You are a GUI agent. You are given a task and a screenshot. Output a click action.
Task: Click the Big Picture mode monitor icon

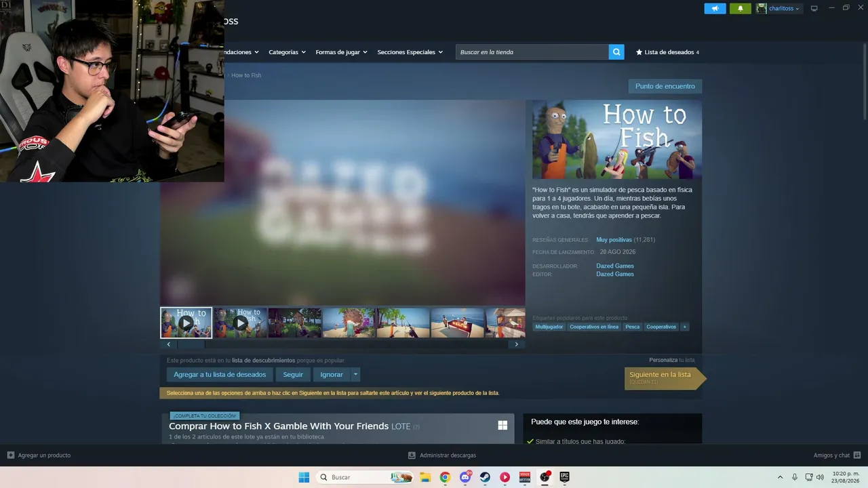(x=814, y=9)
